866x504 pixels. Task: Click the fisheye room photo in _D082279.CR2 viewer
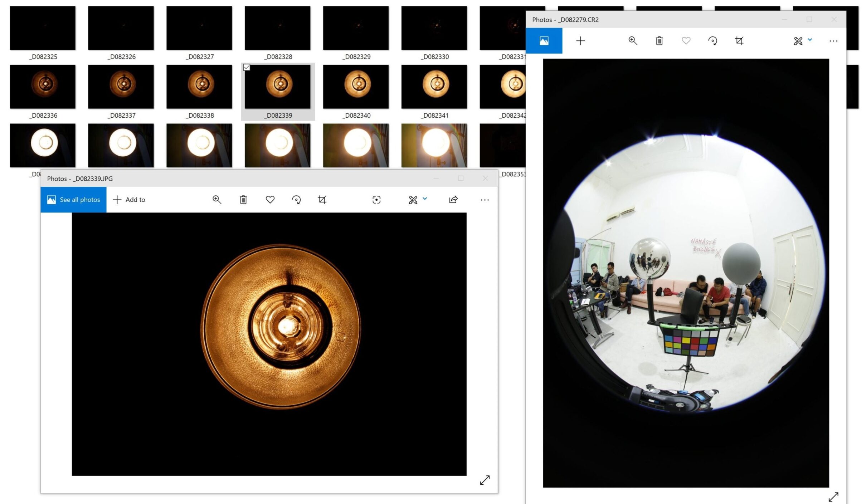(x=686, y=273)
